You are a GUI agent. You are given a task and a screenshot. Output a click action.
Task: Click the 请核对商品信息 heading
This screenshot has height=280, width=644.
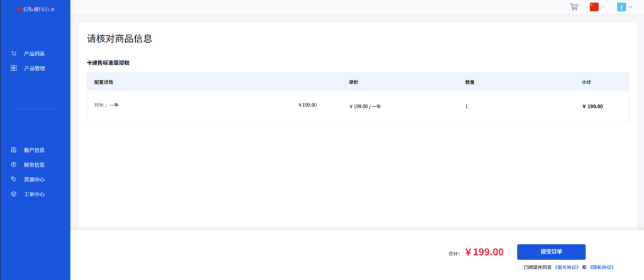[119, 39]
